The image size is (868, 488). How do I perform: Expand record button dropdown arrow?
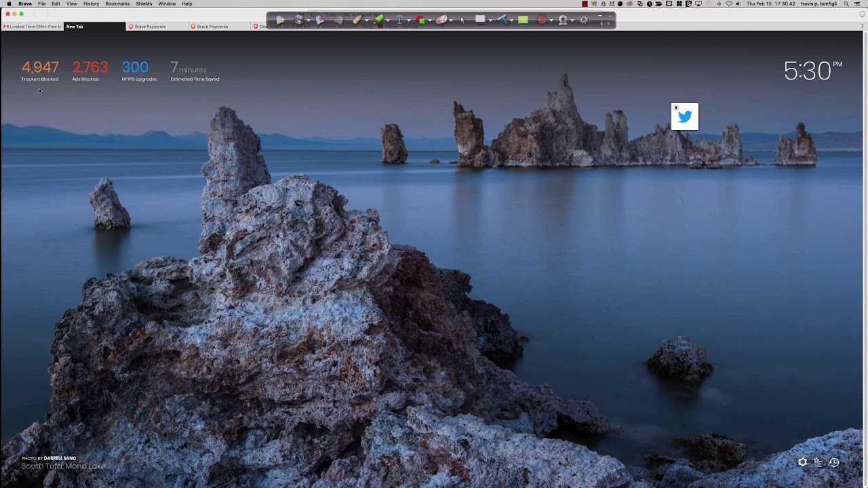click(551, 20)
